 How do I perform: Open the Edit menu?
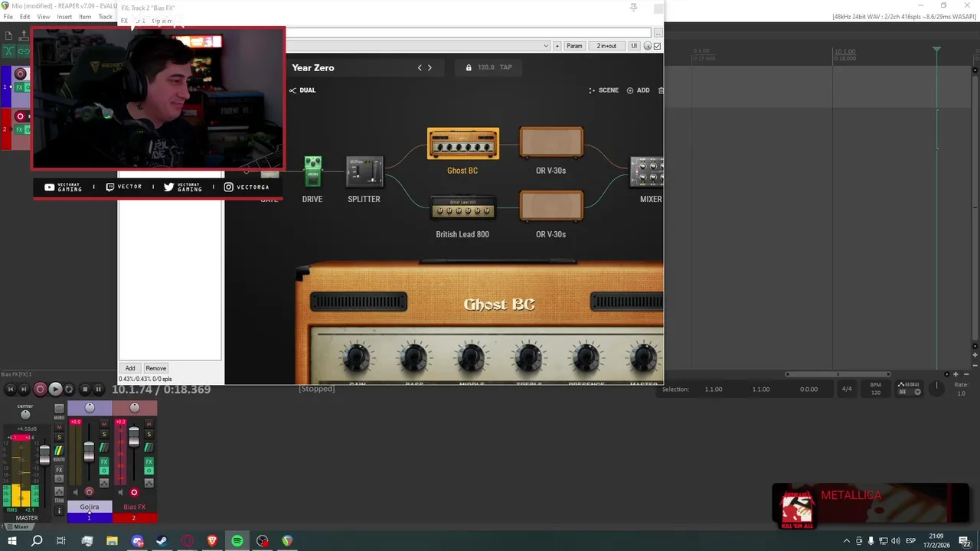25,17
